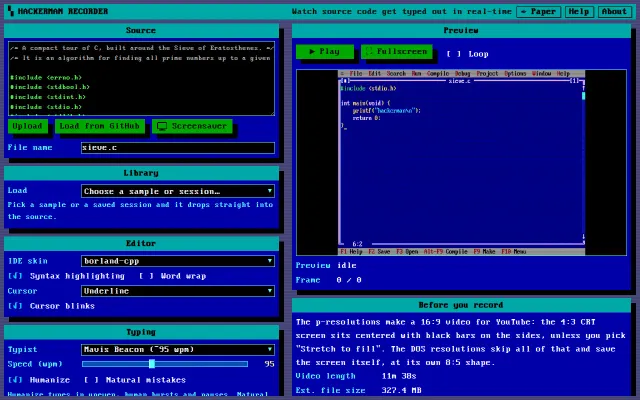
Task: Open the Paper link button
Action: click(538, 11)
